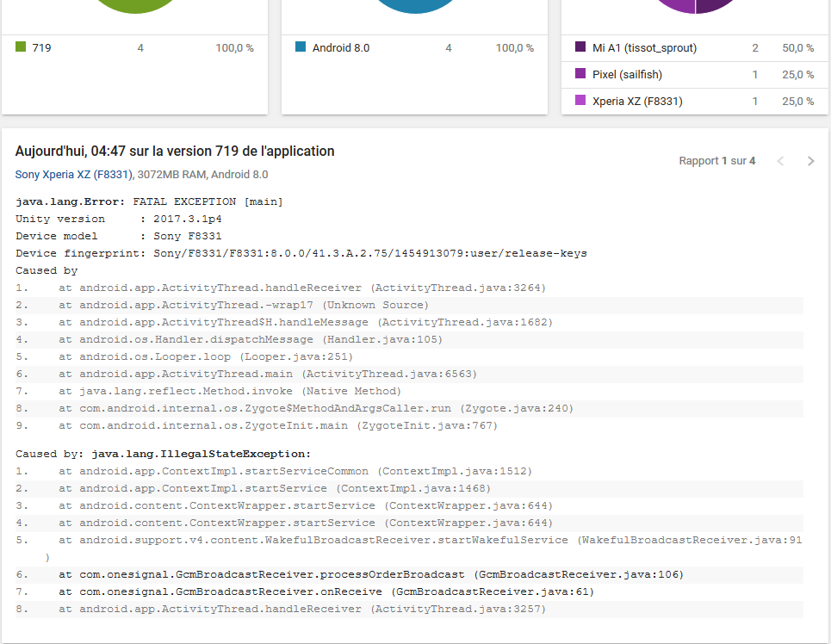
Task: Click the GcmBroadcastReceiver.onReceive stack line
Action: [x=409, y=592]
